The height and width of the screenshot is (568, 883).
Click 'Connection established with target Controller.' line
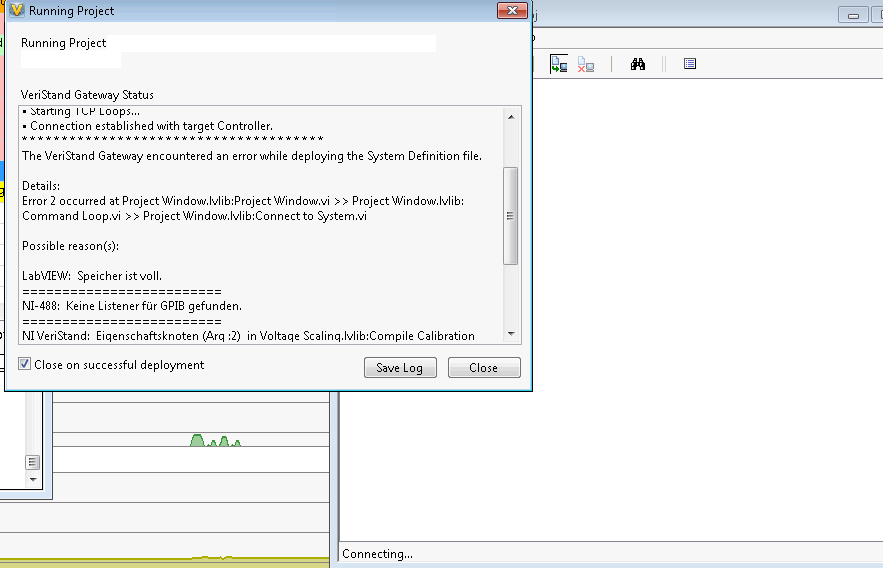click(x=147, y=126)
